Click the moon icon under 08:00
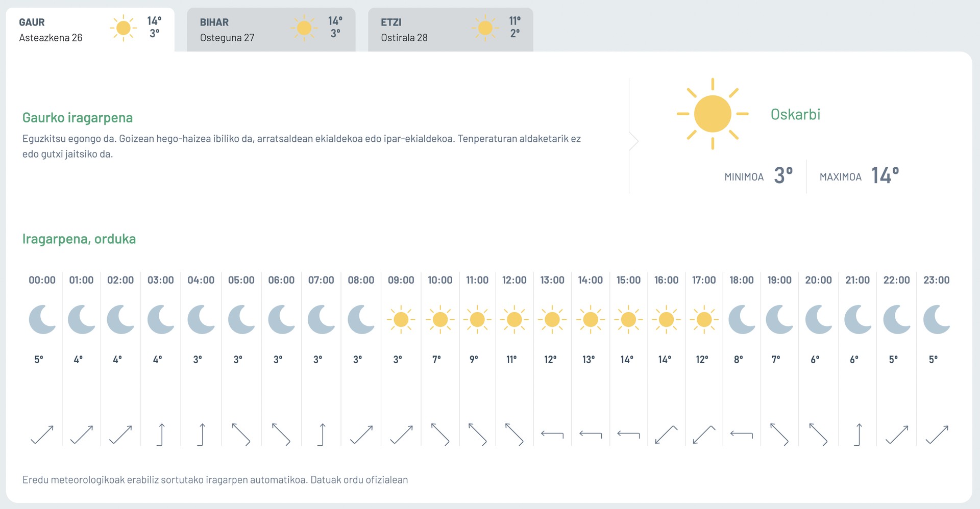 (361, 319)
